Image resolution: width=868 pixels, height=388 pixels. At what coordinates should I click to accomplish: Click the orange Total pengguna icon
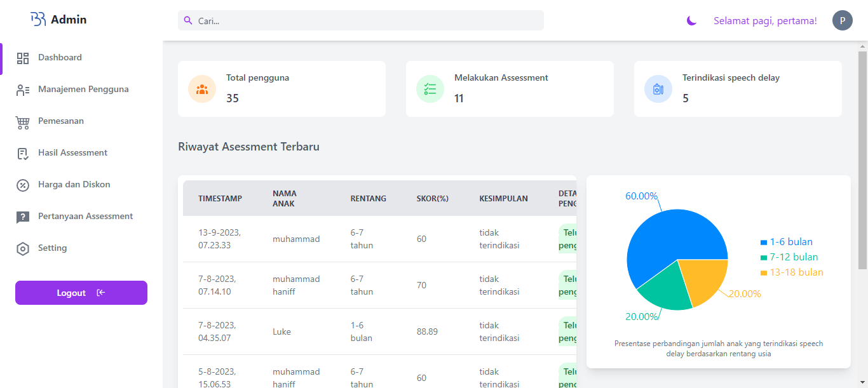click(202, 89)
